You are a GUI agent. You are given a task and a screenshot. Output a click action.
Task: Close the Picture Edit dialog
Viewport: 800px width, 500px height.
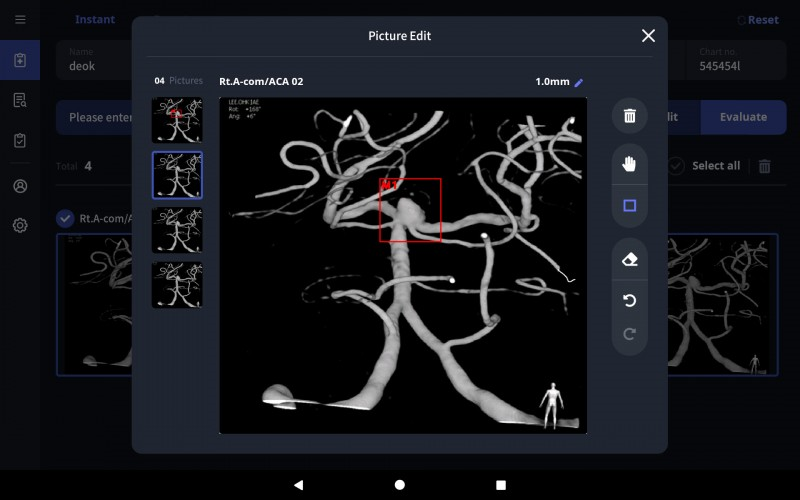pos(648,36)
